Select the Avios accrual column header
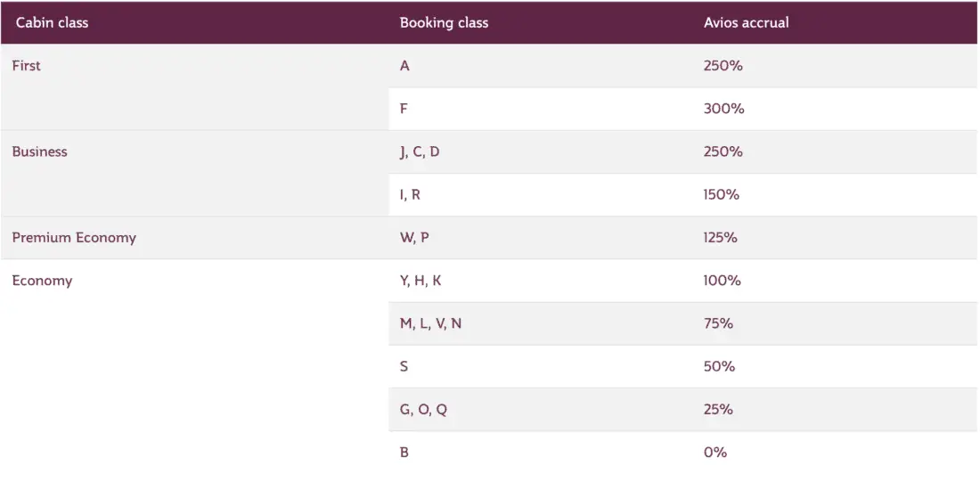The height and width of the screenshot is (490, 980). [x=746, y=23]
